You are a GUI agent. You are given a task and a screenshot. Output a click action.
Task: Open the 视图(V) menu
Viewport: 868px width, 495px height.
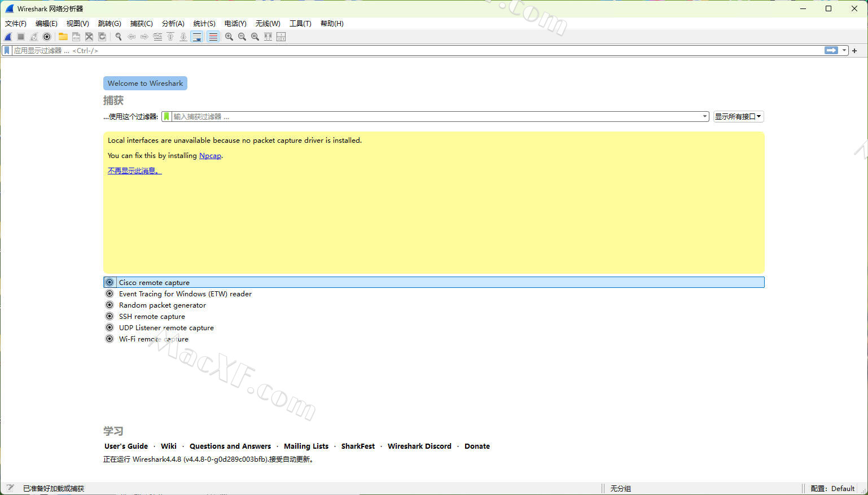click(78, 23)
